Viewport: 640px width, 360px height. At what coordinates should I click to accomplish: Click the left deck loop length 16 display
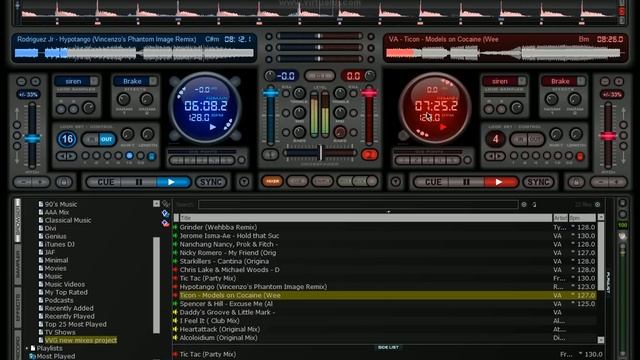point(67,139)
